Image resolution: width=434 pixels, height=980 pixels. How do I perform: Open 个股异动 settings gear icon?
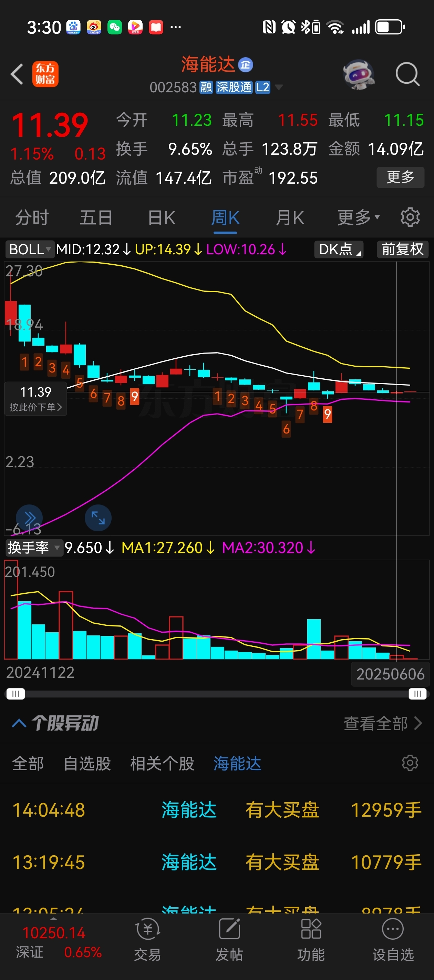(410, 763)
